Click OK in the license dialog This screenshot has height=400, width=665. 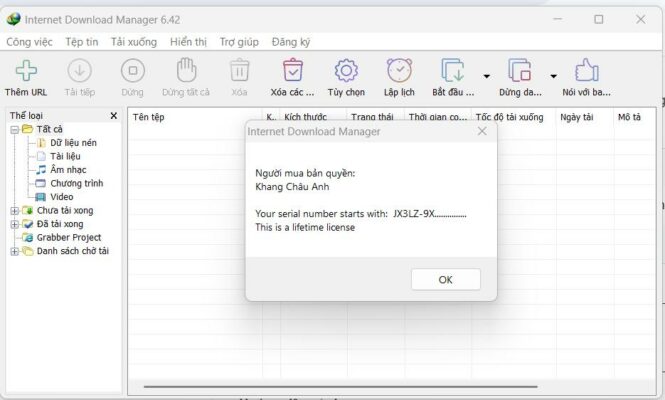[x=446, y=280]
